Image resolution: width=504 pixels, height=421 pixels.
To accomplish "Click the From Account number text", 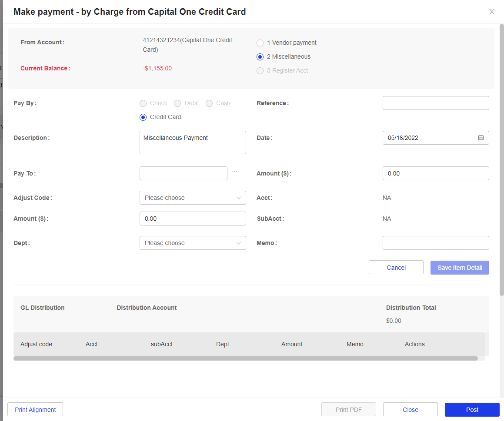I will click(x=187, y=45).
